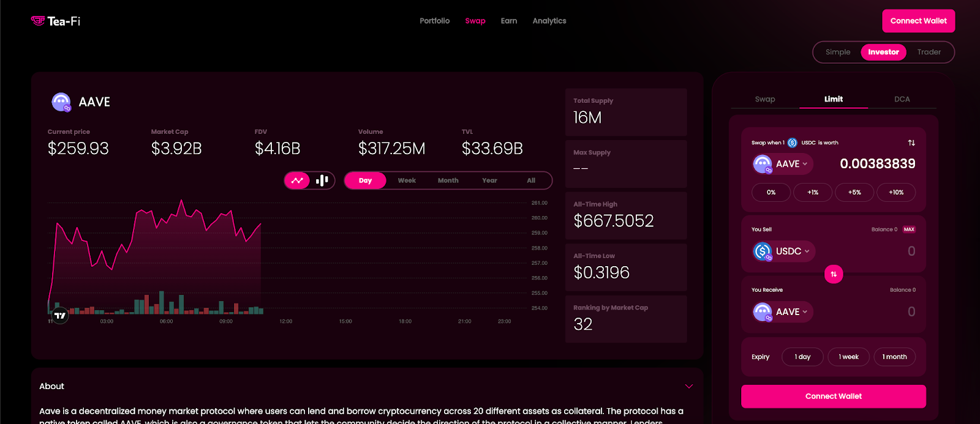Click the AAVE token icon in chart header

pos(61,102)
